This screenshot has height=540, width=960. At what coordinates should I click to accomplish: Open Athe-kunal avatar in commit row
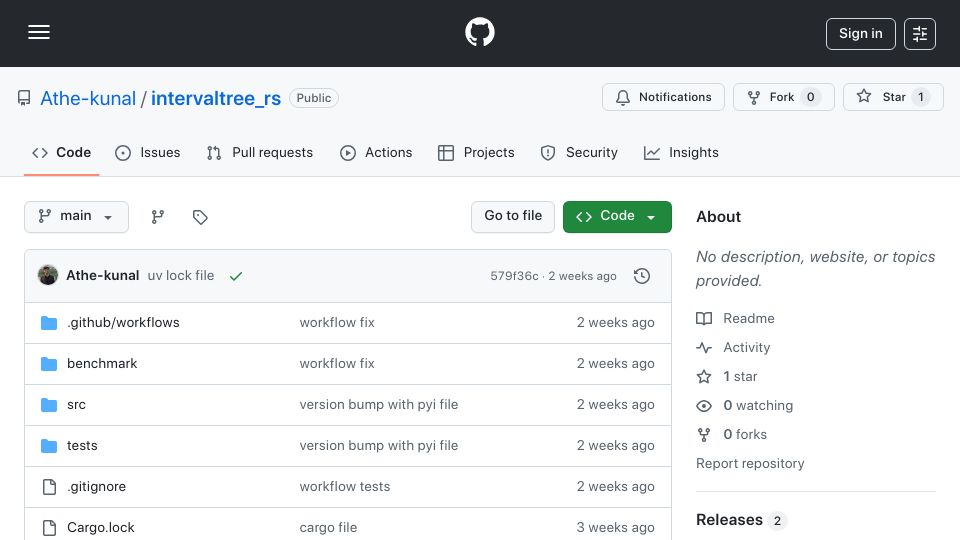pyautogui.click(x=48, y=276)
